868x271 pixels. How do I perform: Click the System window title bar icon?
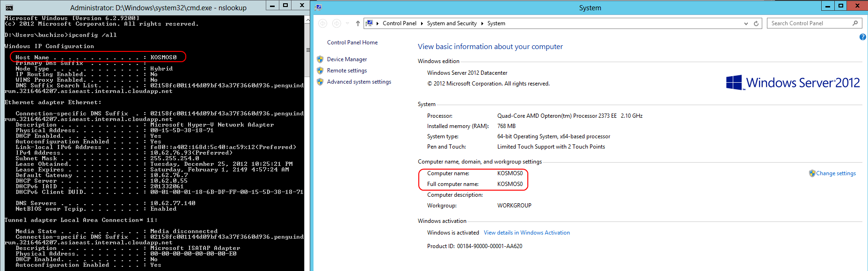[x=318, y=7]
